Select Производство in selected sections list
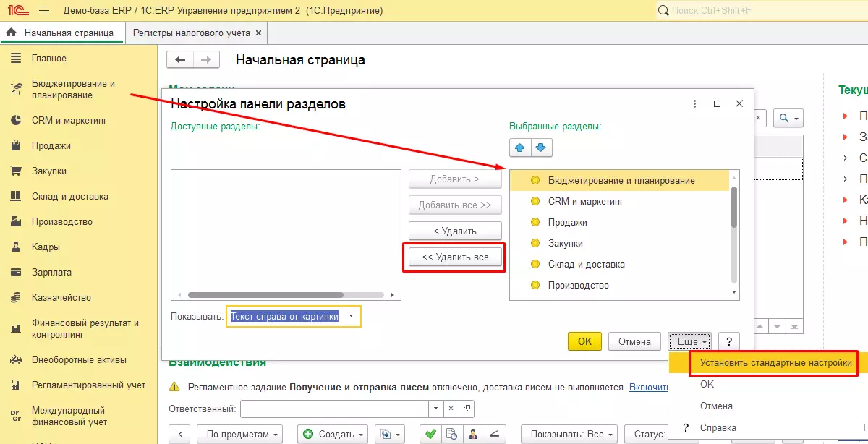Screen dimensions: 868x444 coord(620,286)
